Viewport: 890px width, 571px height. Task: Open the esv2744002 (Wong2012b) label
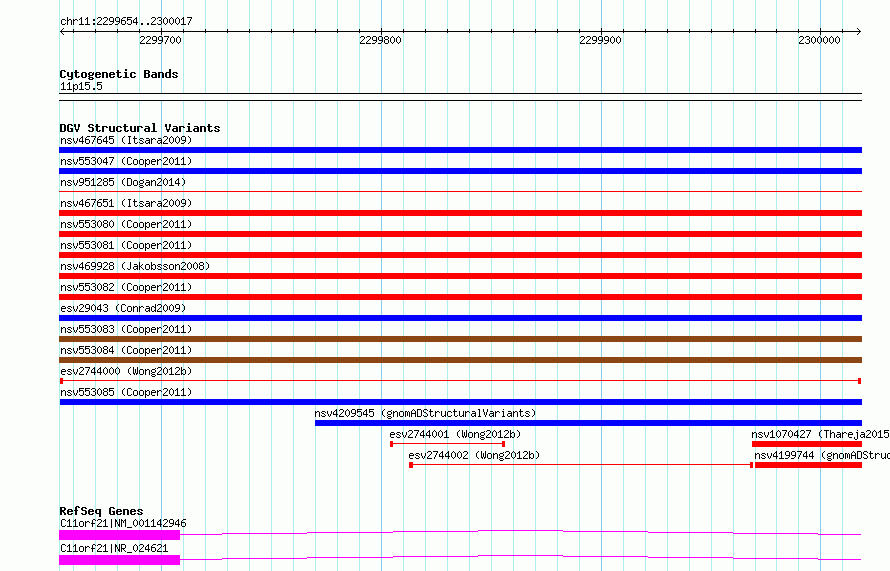point(474,455)
